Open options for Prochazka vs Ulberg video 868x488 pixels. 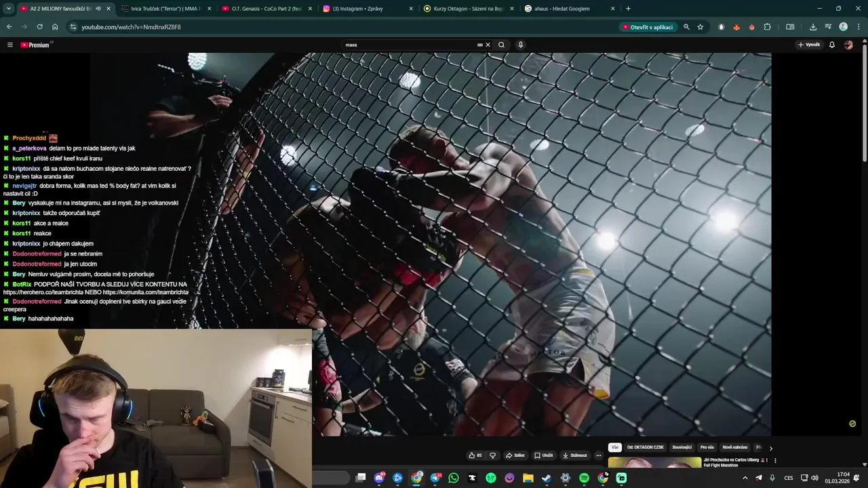click(x=775, y=461)
